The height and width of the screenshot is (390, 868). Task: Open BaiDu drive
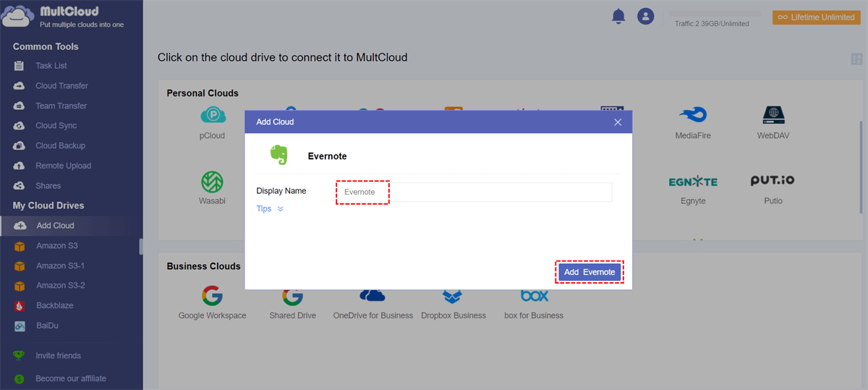tap(47, 326)
